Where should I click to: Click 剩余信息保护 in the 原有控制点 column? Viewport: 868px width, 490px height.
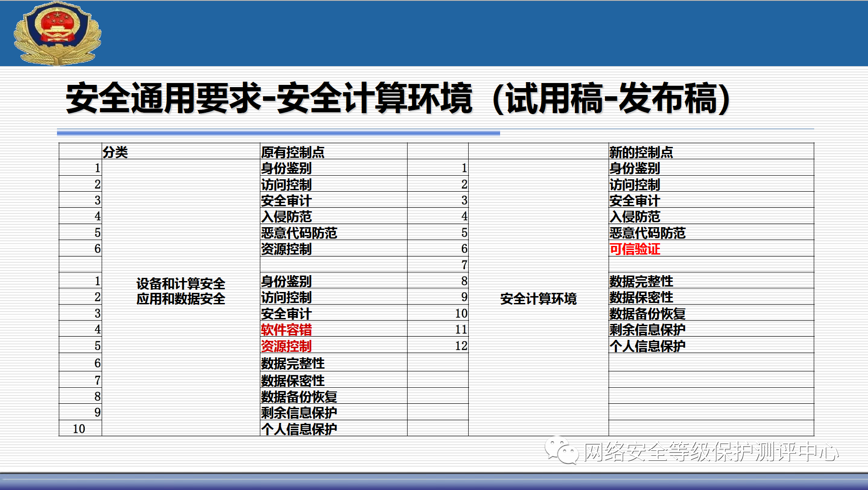[x=299, y=412]
